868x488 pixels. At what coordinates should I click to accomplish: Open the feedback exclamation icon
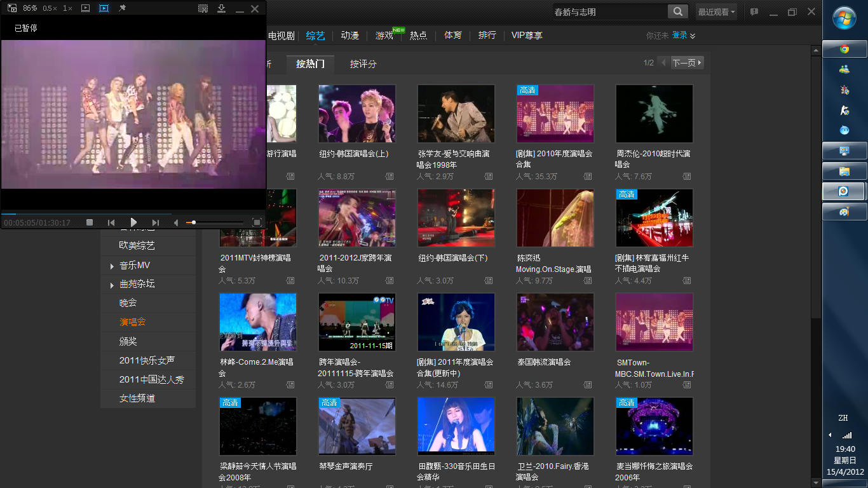754,11
